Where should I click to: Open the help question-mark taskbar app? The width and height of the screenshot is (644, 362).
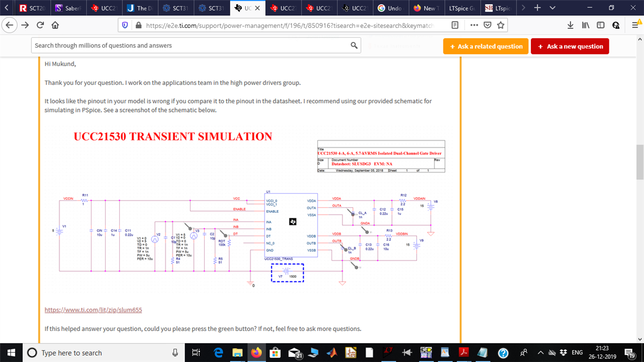coord(503,353)
